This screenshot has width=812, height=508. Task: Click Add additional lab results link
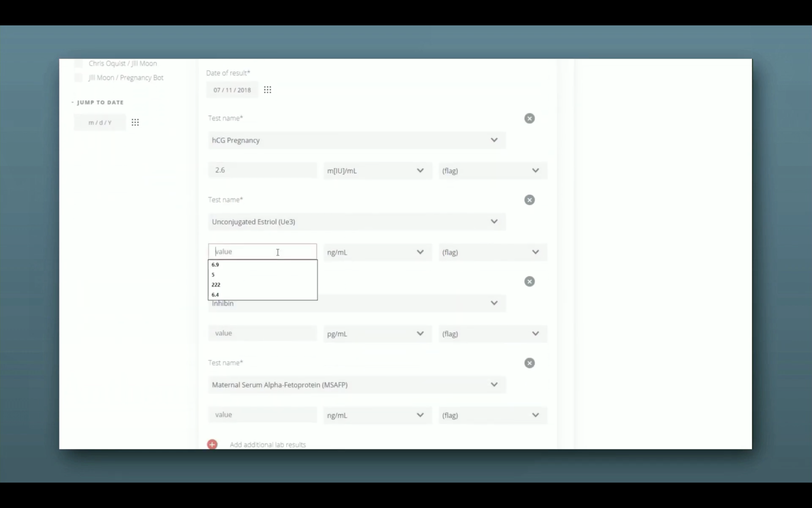point(268,445)
